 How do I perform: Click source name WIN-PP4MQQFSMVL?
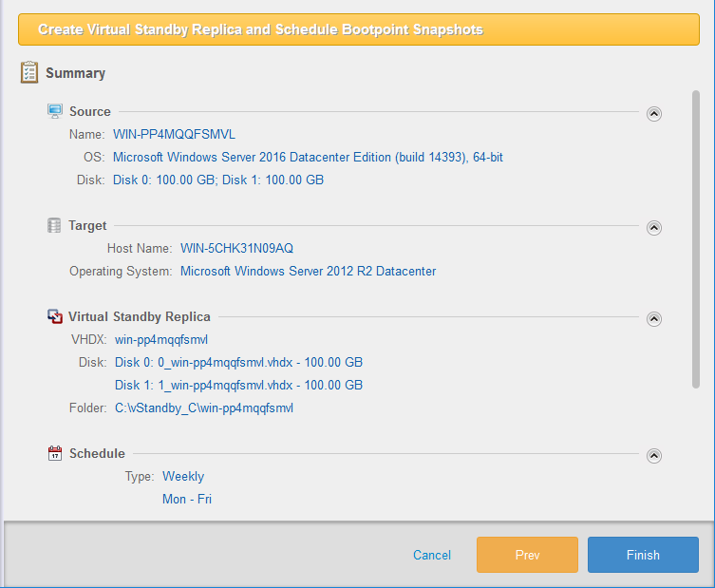coord(174,134)
